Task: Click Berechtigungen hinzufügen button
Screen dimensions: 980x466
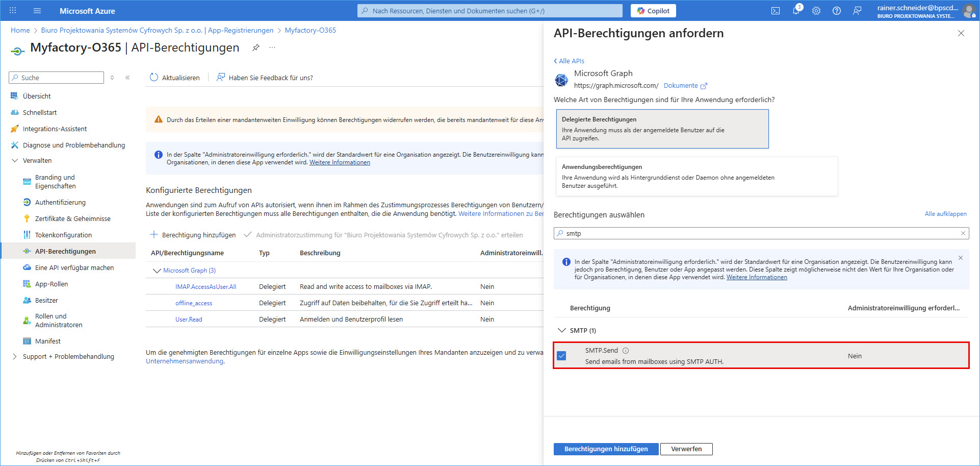Action: [606, 449]
